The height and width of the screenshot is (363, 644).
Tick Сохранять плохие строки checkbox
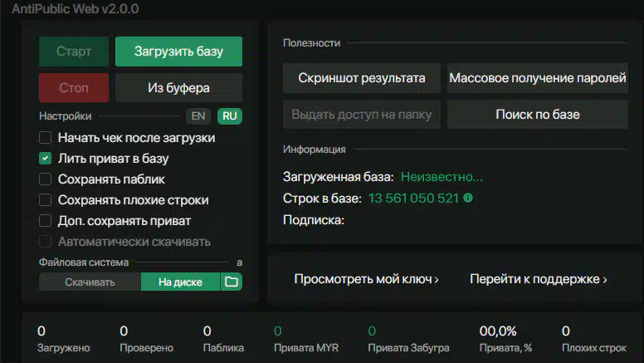(45, 200)
